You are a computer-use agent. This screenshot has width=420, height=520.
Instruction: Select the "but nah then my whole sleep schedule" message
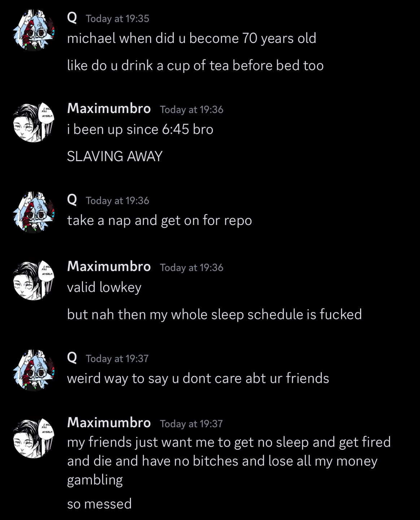click(214, 314)
